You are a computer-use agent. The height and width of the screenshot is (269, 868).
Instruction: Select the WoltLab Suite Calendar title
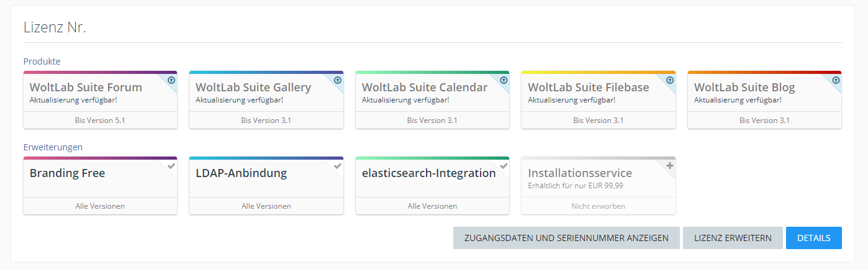pos(425,88)
